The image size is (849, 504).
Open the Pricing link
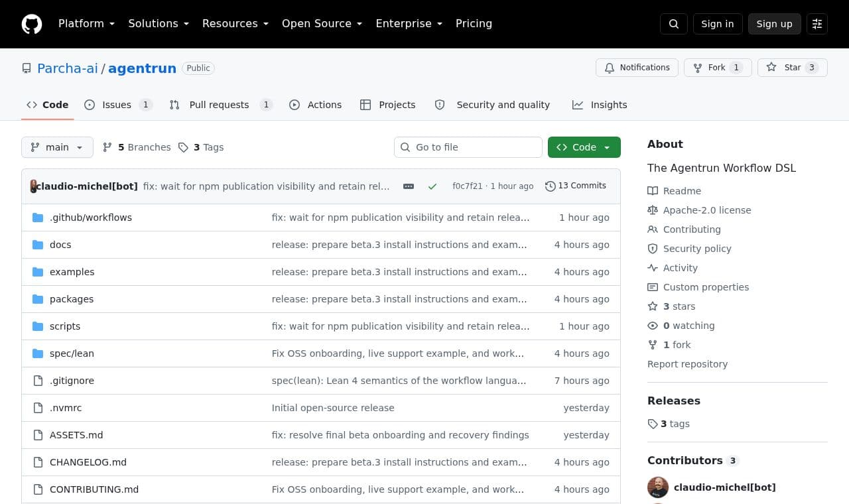tap(474, 24)
